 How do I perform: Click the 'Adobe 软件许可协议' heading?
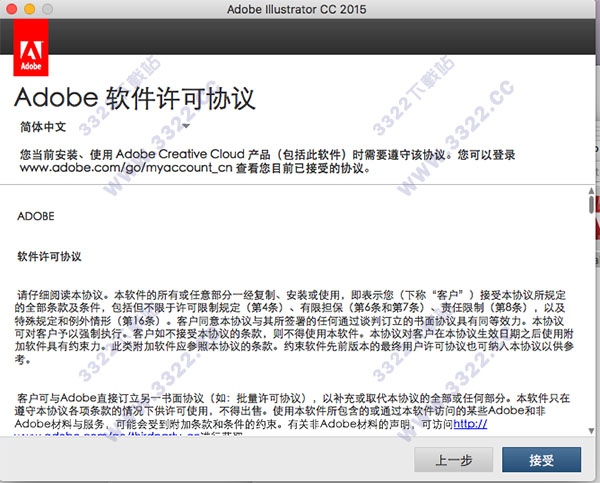135,98
